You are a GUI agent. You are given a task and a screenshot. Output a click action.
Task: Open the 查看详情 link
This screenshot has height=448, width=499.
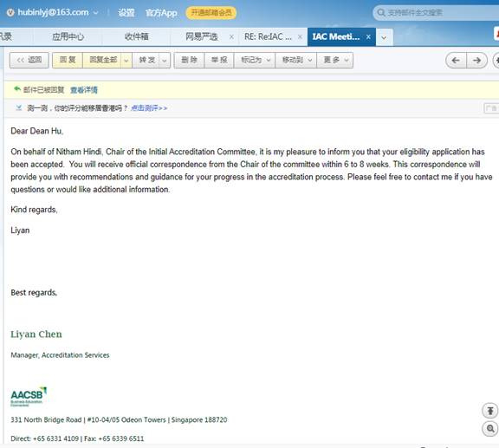[x=84, y=90]
